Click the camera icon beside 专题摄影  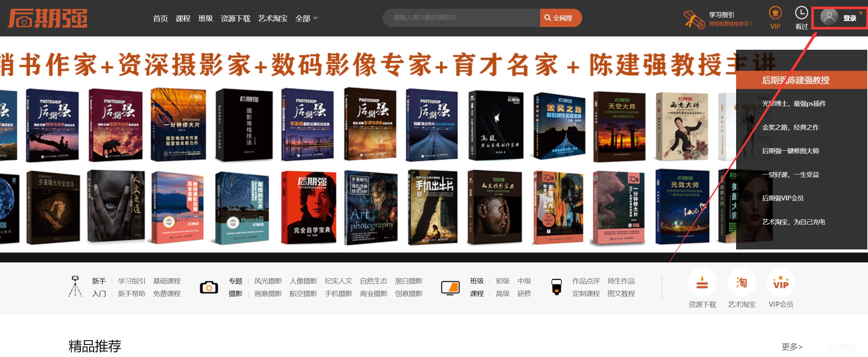pos(209,287)
